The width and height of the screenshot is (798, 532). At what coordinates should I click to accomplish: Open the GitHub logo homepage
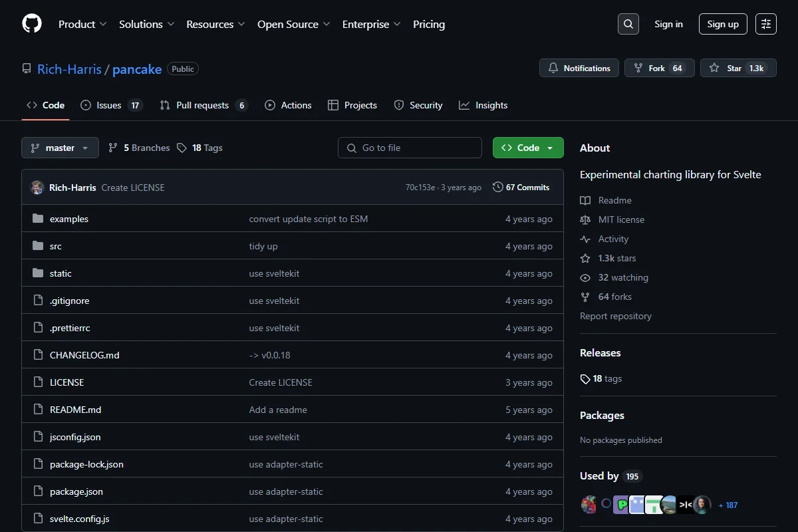pos(32,24)
